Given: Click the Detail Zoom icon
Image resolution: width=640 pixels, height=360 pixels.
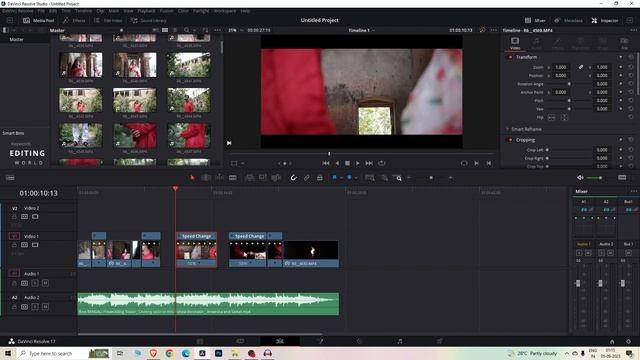Looking at the screenshot, I should [x=384, y=178].
